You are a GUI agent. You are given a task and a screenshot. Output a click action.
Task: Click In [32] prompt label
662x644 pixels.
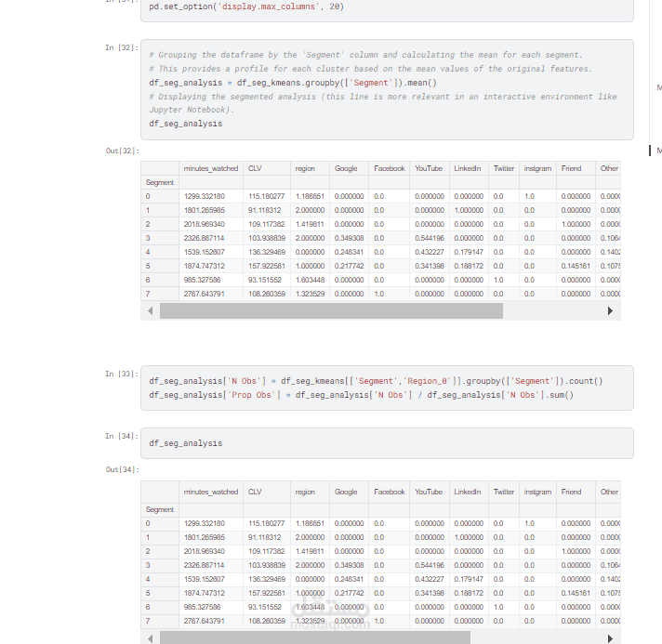122,47
